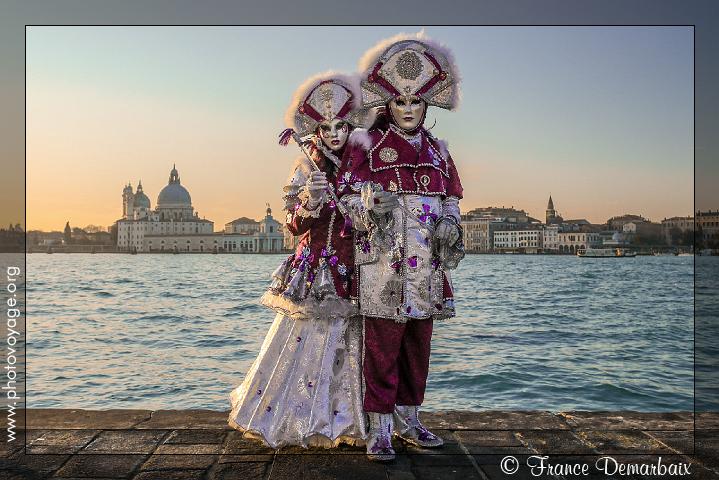The height and width of the screenshot is (480, 719).
Task: Click the taller figure's burgundy trousers
Action: point(396,362)
